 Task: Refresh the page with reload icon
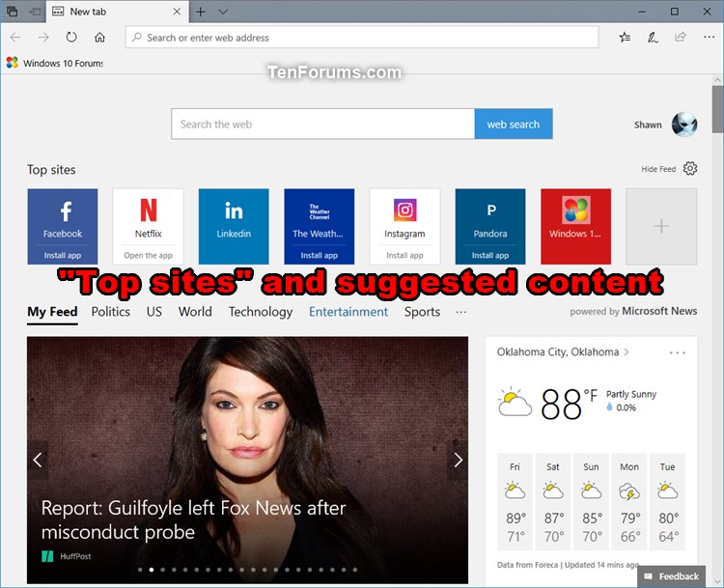(71, 37)
